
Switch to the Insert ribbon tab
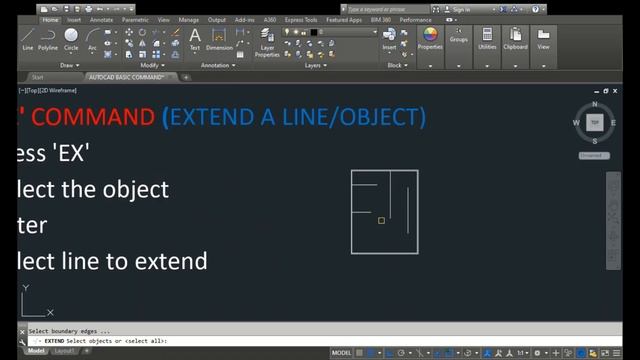(x=74, y=20)
